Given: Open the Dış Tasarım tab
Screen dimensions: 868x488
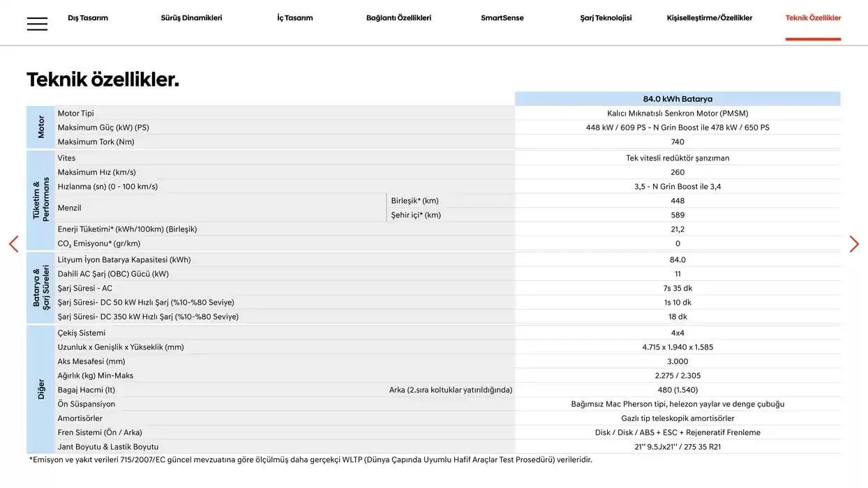Looking at the screenshot, I should [x=88, y=18].
